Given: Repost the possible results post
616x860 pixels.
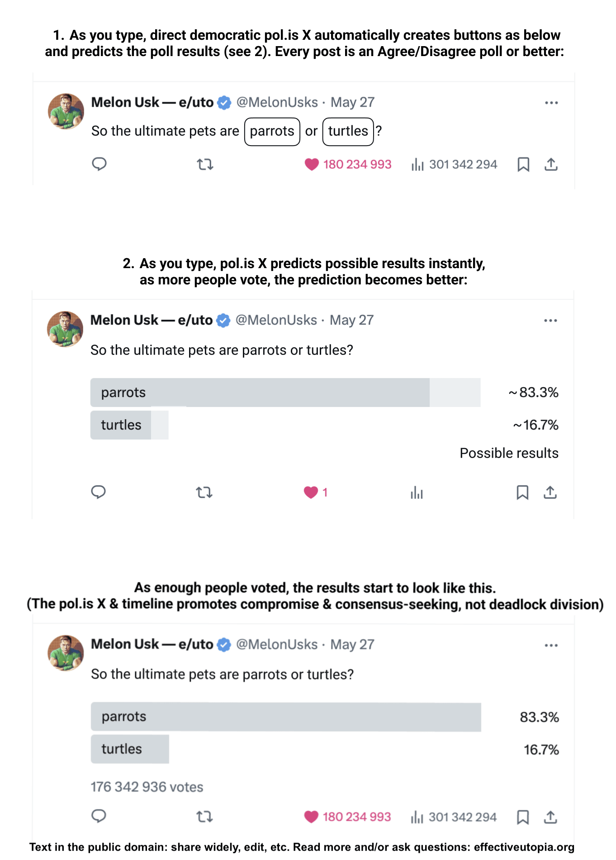Looking at the screenshot, I should pos(204,492).
